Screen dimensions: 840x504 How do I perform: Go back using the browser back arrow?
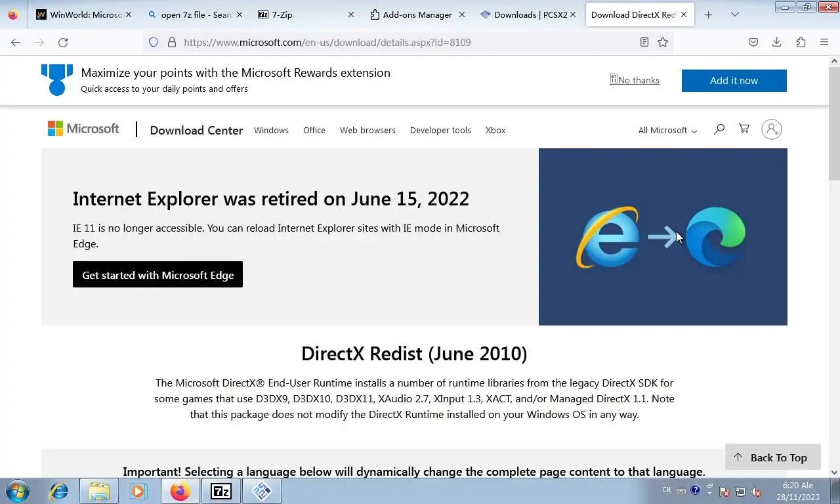tap(16, 42)
